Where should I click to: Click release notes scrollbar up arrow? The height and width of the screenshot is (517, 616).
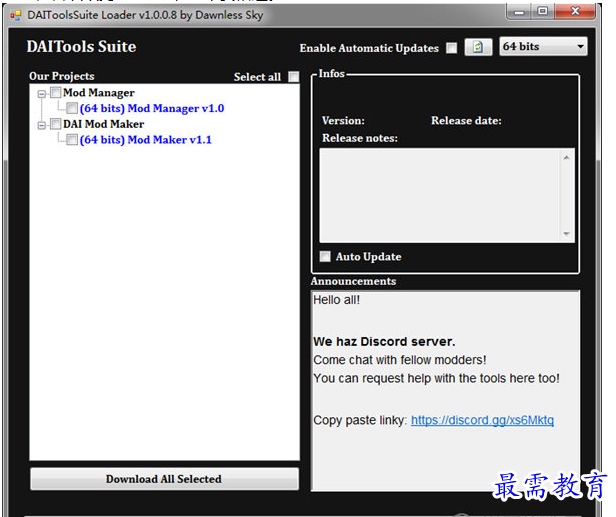[566, 158]
